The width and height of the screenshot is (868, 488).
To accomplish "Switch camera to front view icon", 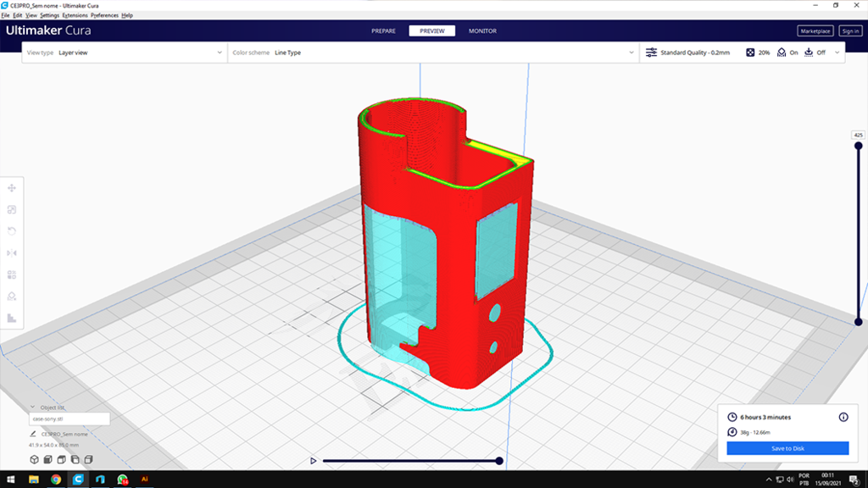I will (48, 459).
